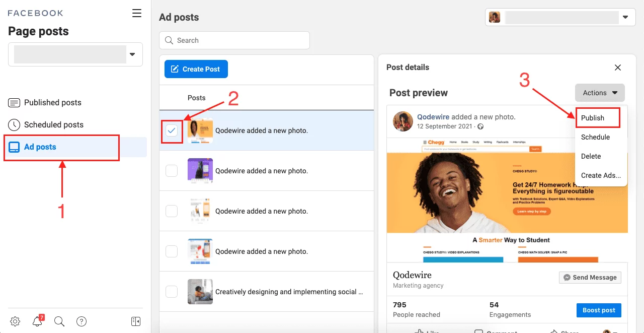Close the Post details panel
This screenshot has height=333, width=644.
(x=618, y=68)
